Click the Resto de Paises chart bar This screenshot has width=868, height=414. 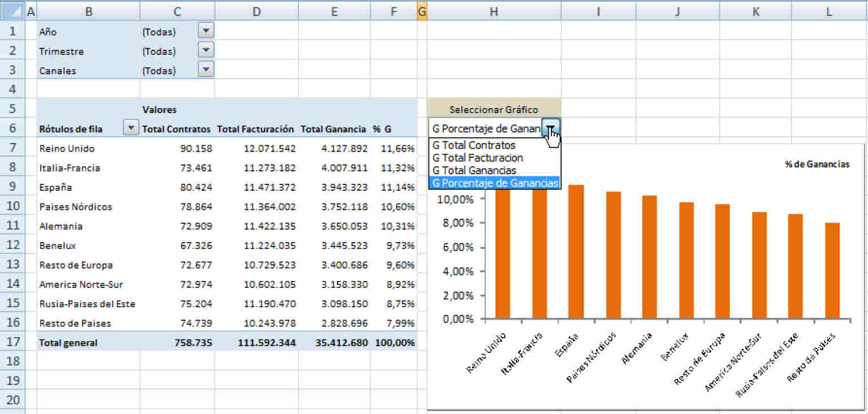tap(832, 270)
